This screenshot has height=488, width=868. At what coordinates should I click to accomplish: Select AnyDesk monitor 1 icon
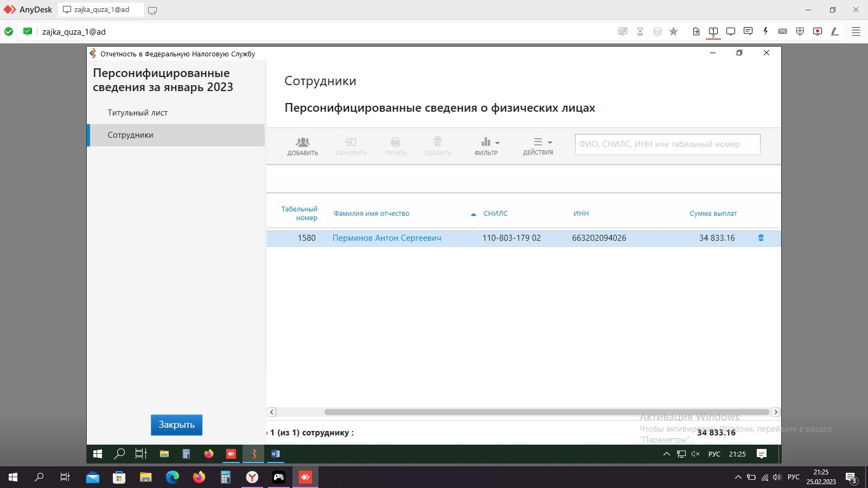[x=713, y=31]
